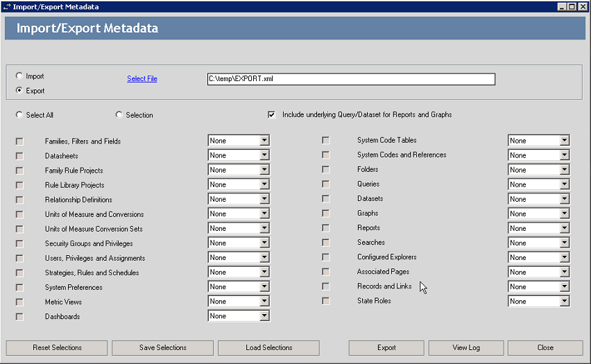Open the Configured Explorers dropdown

point(539,257)
